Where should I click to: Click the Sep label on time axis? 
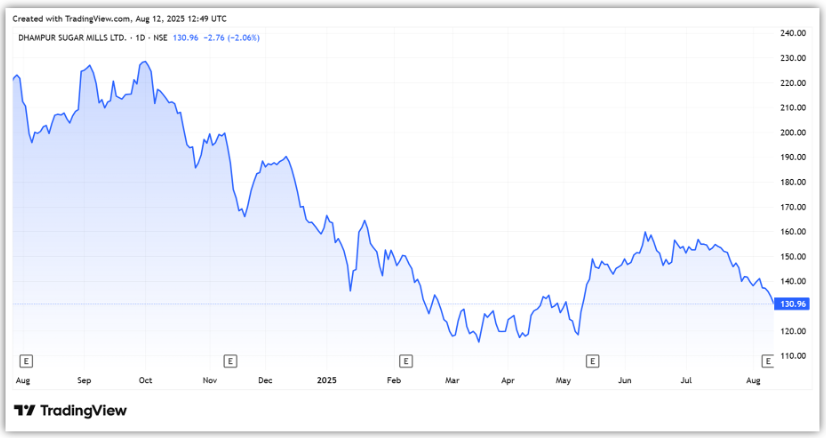point(84,381)
